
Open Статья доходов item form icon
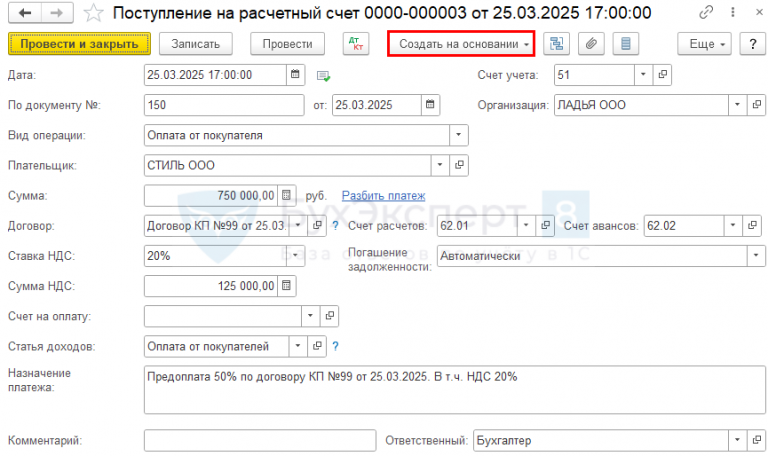coord(317,346)
